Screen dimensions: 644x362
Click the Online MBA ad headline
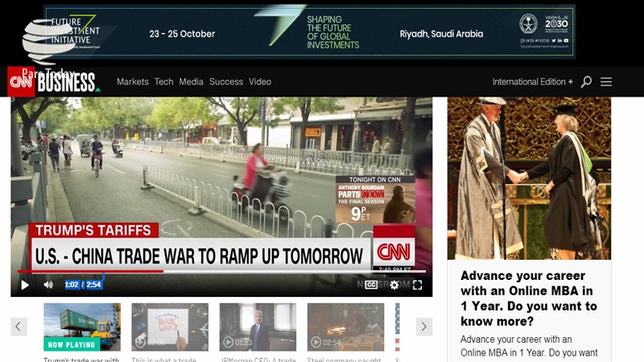pos(529,298)
